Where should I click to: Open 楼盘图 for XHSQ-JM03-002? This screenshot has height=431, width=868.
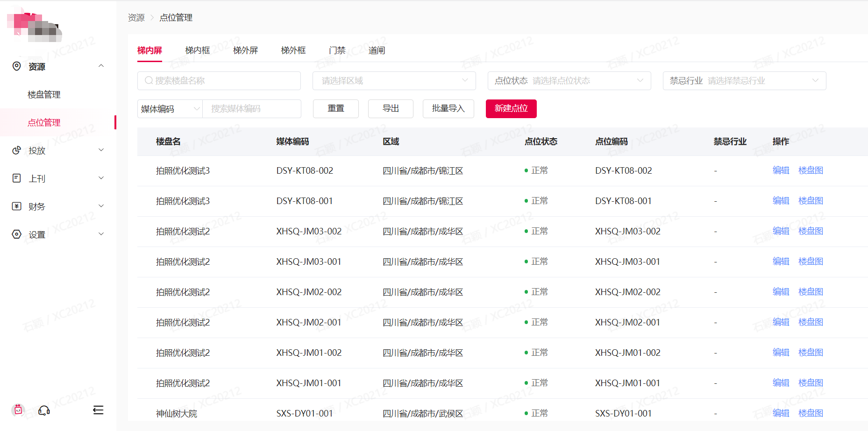(811, 231)
